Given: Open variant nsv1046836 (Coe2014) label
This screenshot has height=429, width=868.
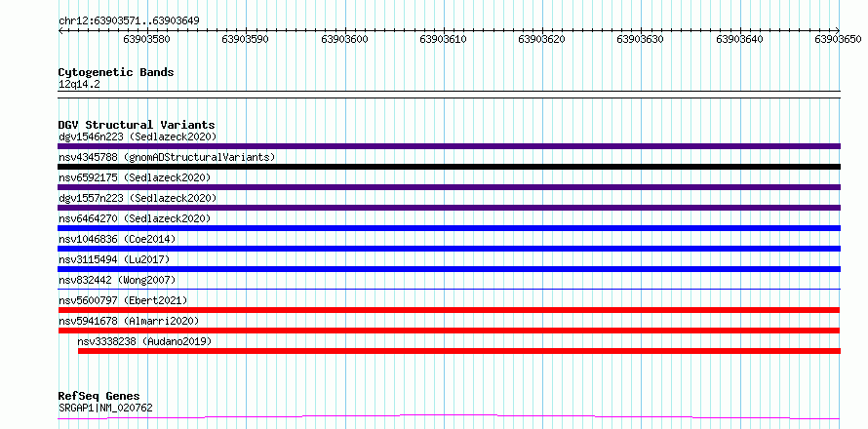Looking at the screenshot, I should pos(117,239).
